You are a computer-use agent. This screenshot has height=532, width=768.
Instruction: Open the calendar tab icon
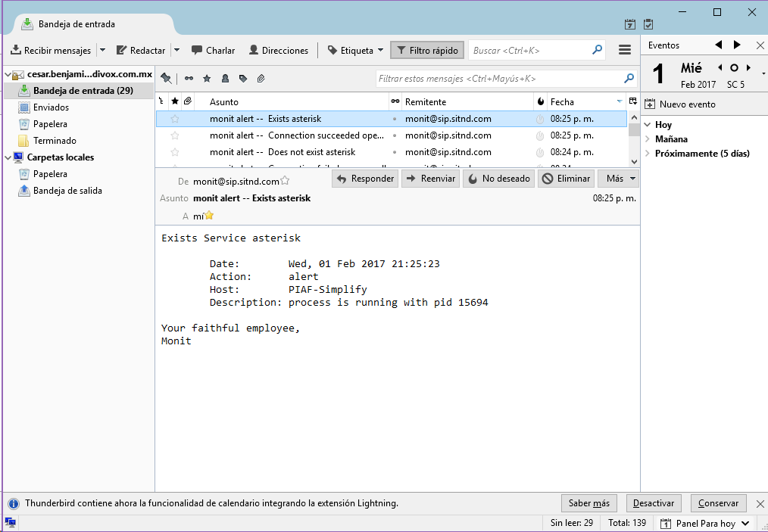click(x=630, y=24)
